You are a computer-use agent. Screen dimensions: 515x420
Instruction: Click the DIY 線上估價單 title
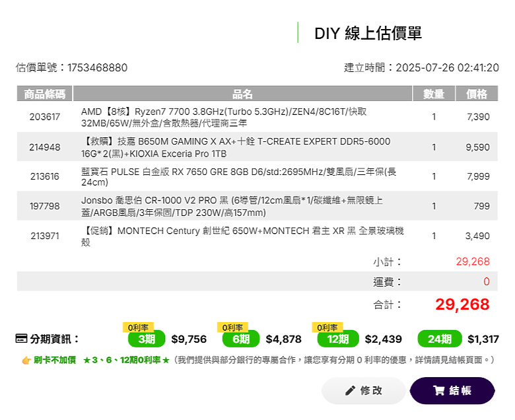pos(368,33)
